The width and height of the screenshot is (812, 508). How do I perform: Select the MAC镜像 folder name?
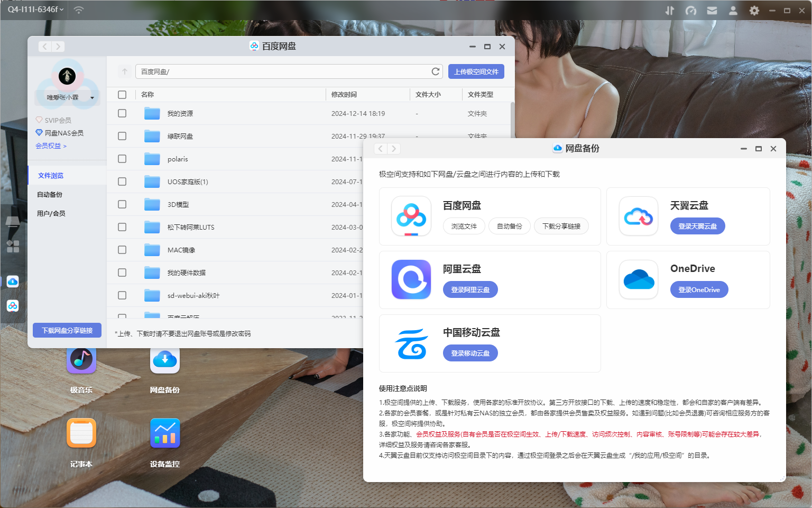(181, 250)
